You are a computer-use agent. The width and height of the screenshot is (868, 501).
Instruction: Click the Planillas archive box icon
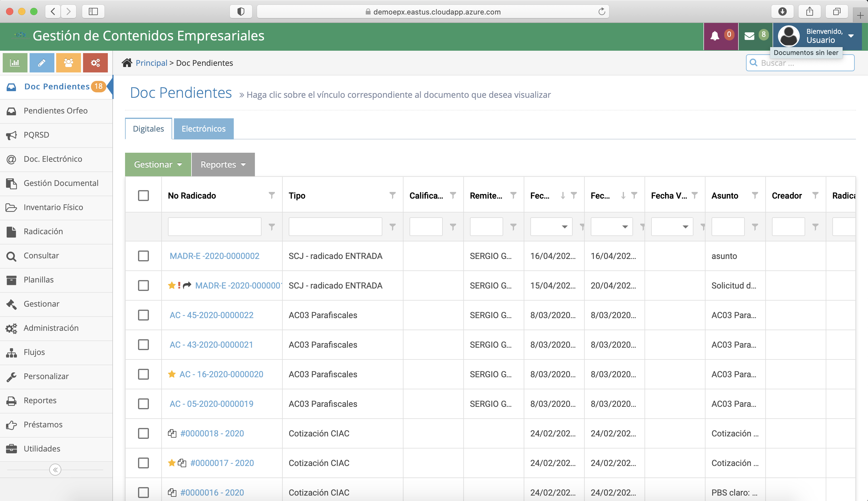11,280
